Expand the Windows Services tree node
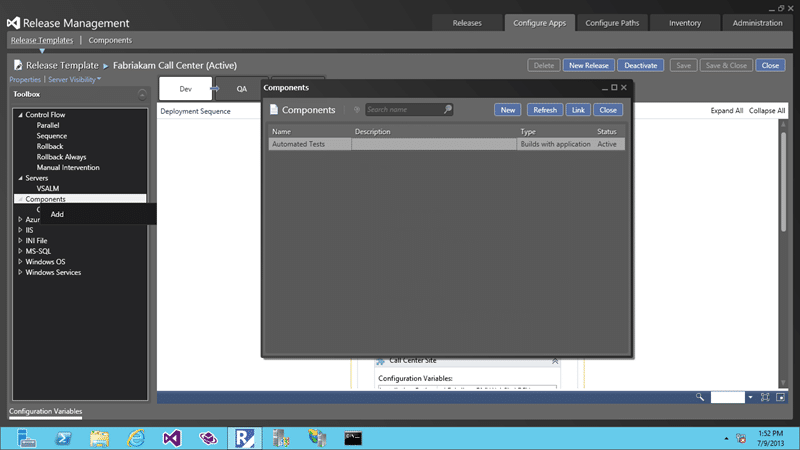Screen dimensions: 800x450 tap(20, 272)
